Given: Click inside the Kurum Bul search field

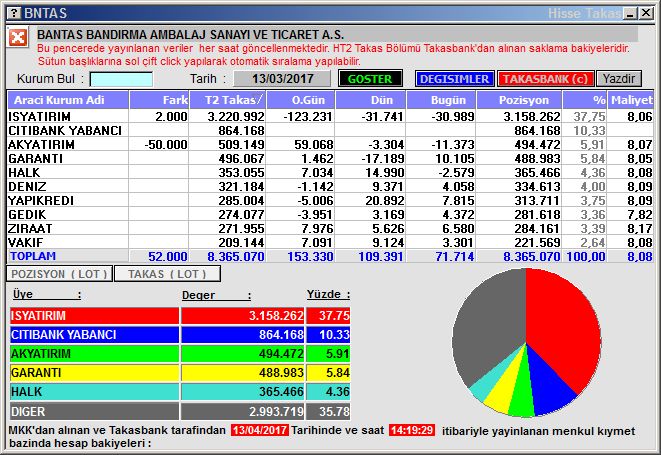Looking at the screenshot, I should (x=121, y=79).
